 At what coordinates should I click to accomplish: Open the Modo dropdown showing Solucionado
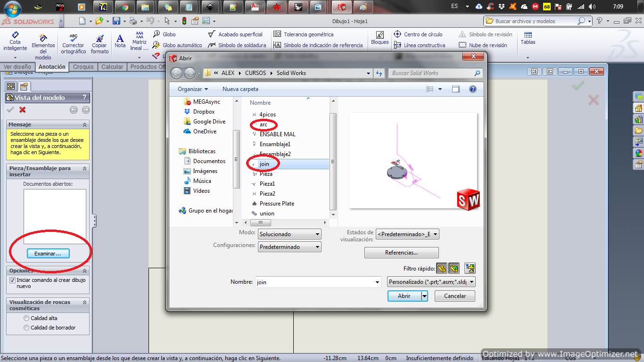point(289,234)
